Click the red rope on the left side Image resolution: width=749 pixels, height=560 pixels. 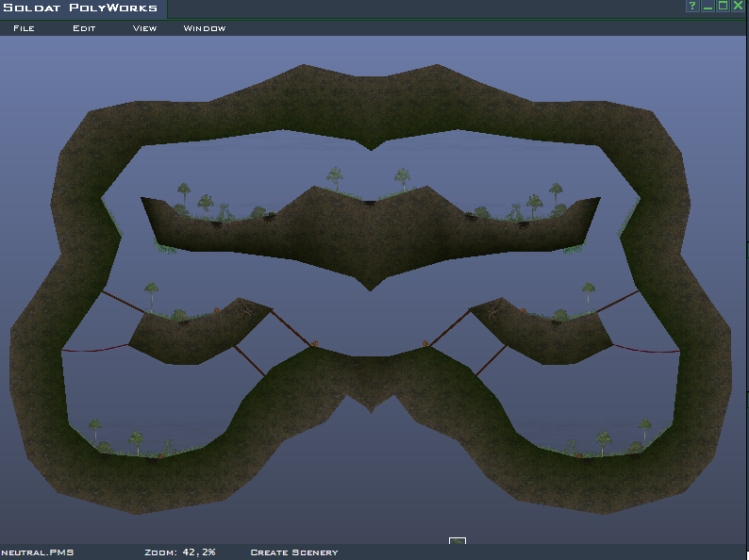94,349
